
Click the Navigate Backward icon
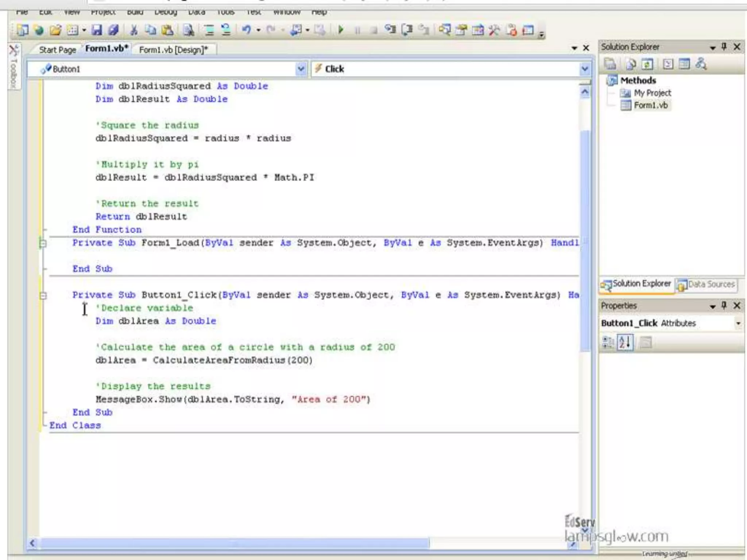296,30
